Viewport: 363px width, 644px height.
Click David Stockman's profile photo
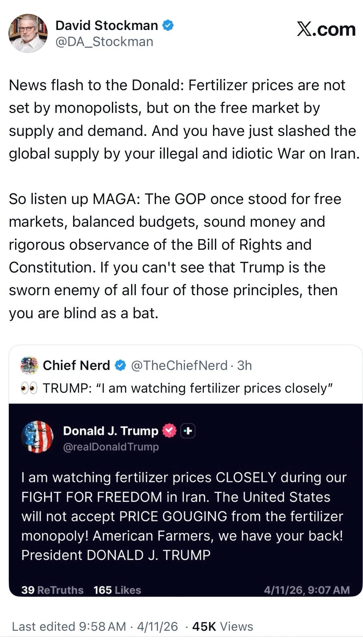(x=28, y=33)
